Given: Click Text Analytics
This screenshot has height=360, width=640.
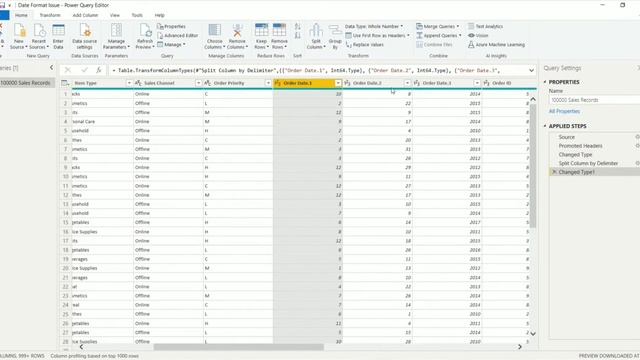Looking at the screenshot, I should click(x=485, y=26).
